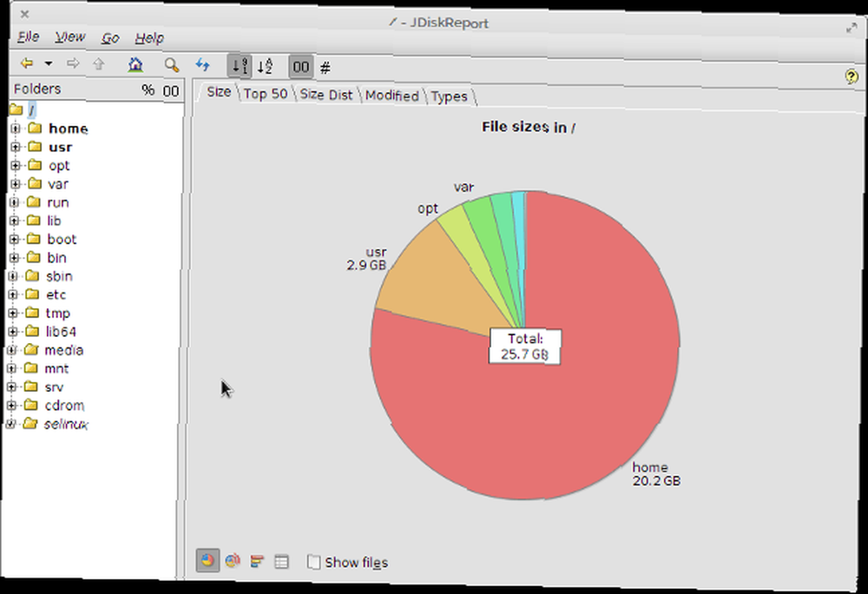
Task: Click the boot folder icon in tree
Action: pyautogui.click(x=34, y=239)
